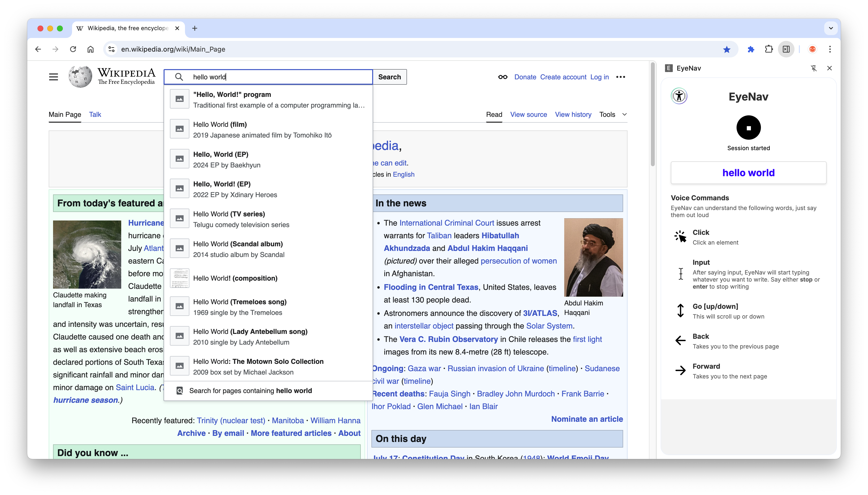Select Hello, World (EP) by Baekhyun
Viewport: 868px width, 495px height.
(x=268, y=159)
